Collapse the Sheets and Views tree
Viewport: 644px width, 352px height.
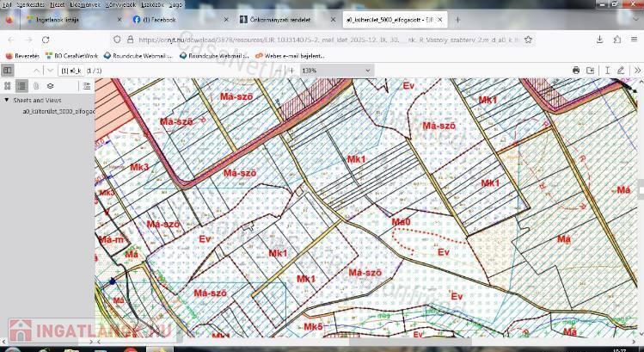(7, 101)
